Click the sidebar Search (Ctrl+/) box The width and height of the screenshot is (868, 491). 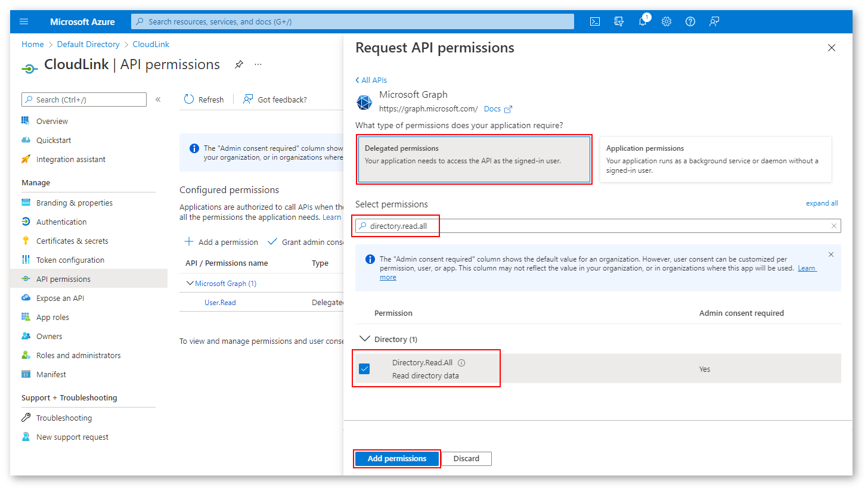click(x=84, y=100)
